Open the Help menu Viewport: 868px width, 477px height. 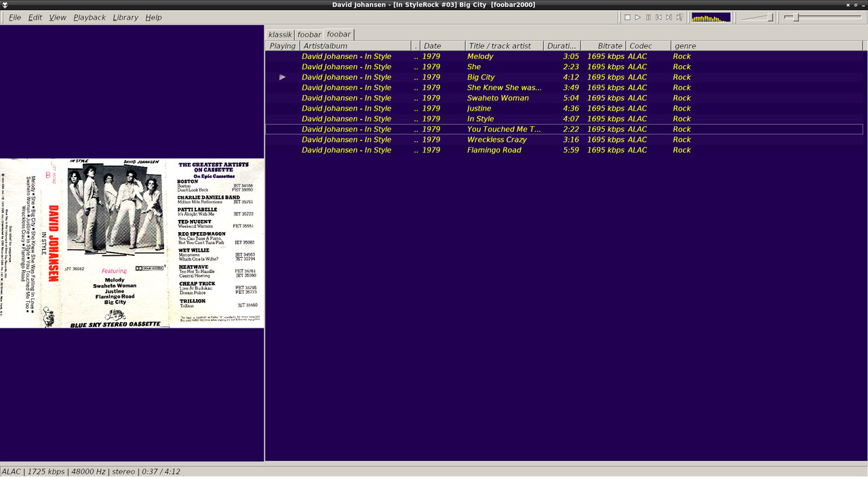(x=153, y=17)
